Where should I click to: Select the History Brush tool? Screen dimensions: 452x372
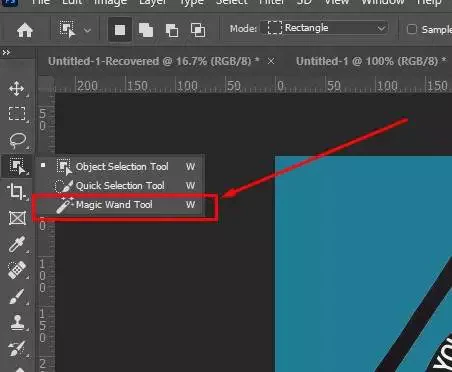coord(17,348)
